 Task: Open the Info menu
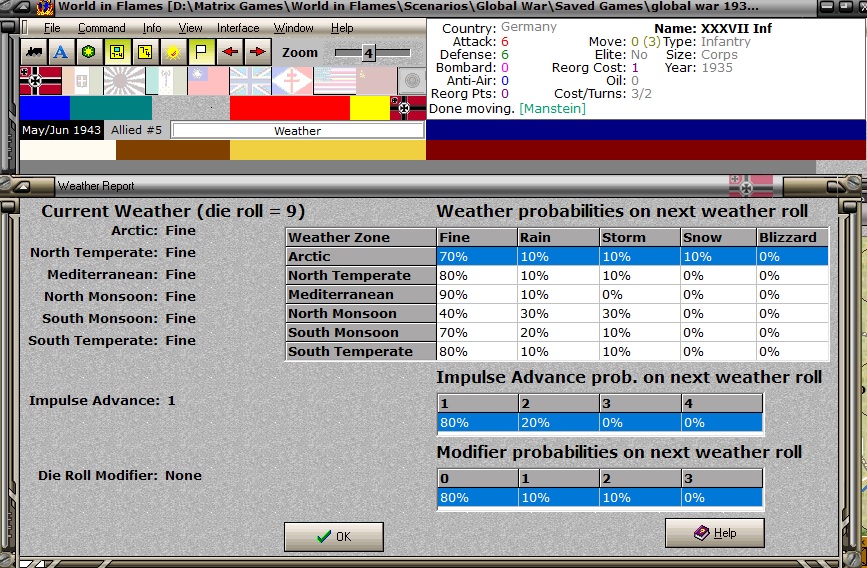pyautogui.click(x=152, y=28)
